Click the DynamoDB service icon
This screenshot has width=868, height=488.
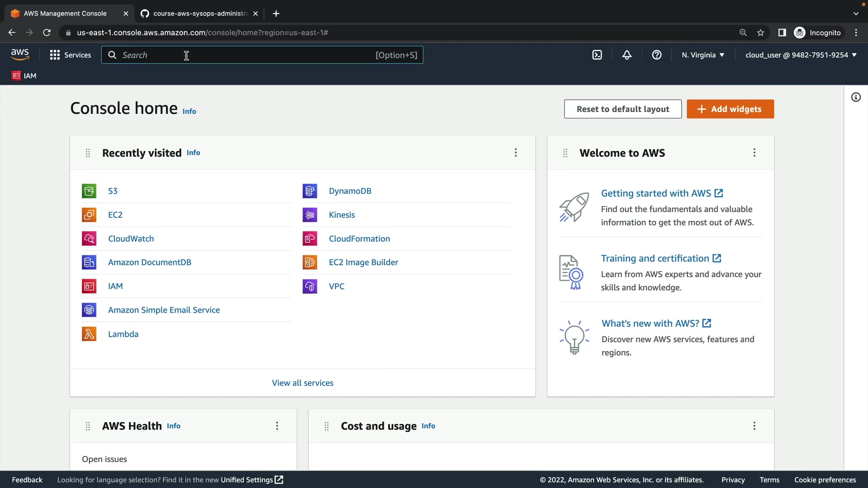coord(310,191)
